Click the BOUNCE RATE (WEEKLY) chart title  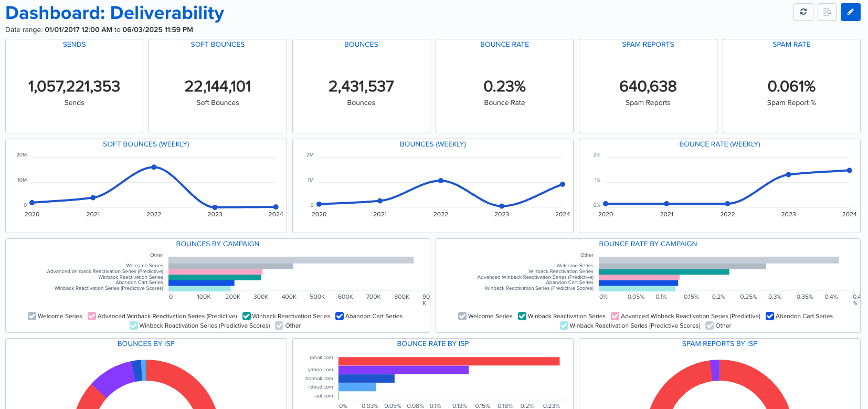coord(719,144)
